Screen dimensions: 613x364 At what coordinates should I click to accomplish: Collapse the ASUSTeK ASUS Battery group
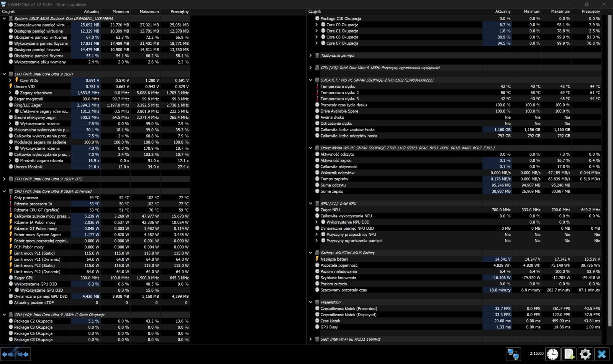pyautogui.click(x=311, y=253)
